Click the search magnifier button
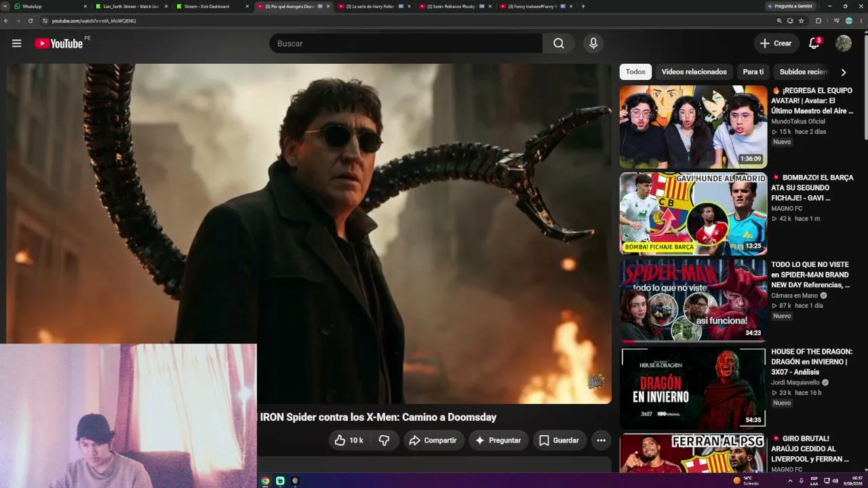The height and width of the screenshot is (488, 868). coord(559,43)
